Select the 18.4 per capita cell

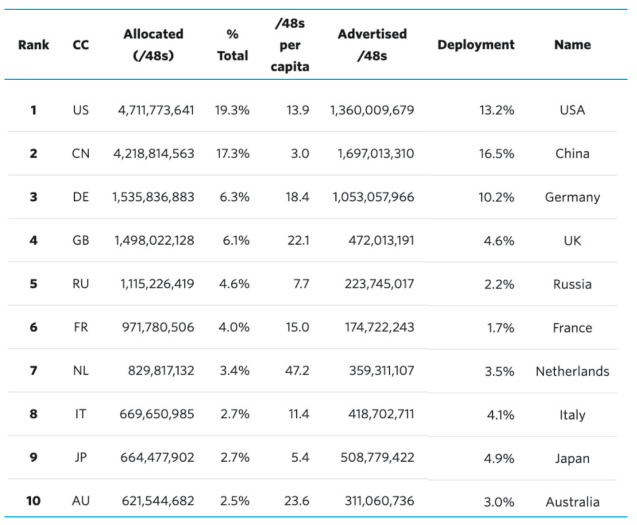click(x=297, y=197)
